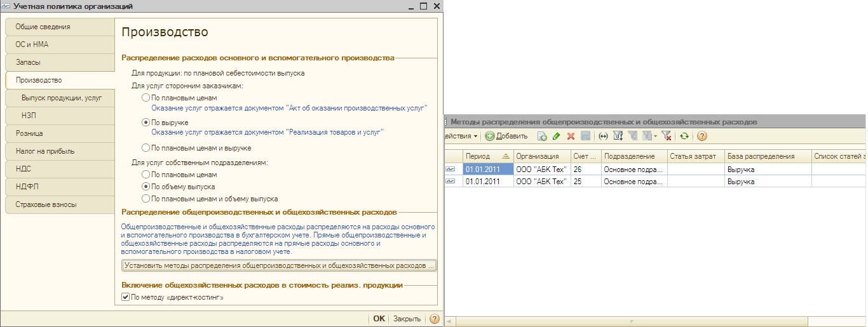The height and width of the screenshot is (327, 868).
Task: Open the Действия dropdown menu
Action: click(461, 136)
